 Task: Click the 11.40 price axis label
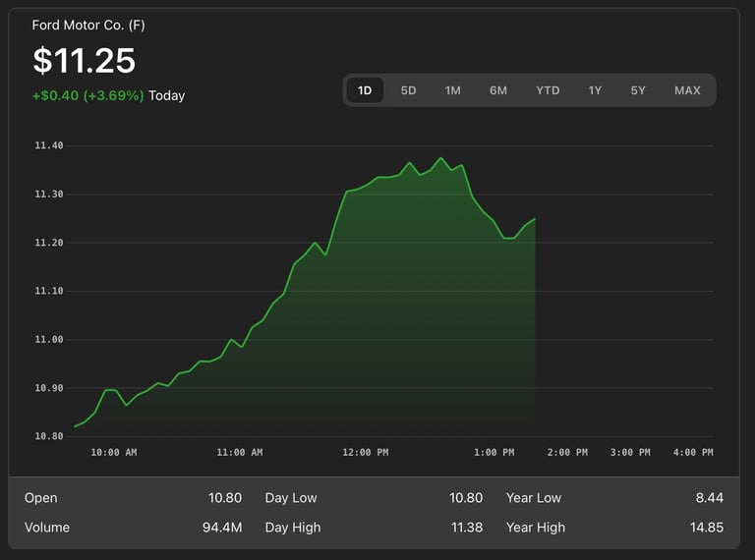[x=48, y=145]
